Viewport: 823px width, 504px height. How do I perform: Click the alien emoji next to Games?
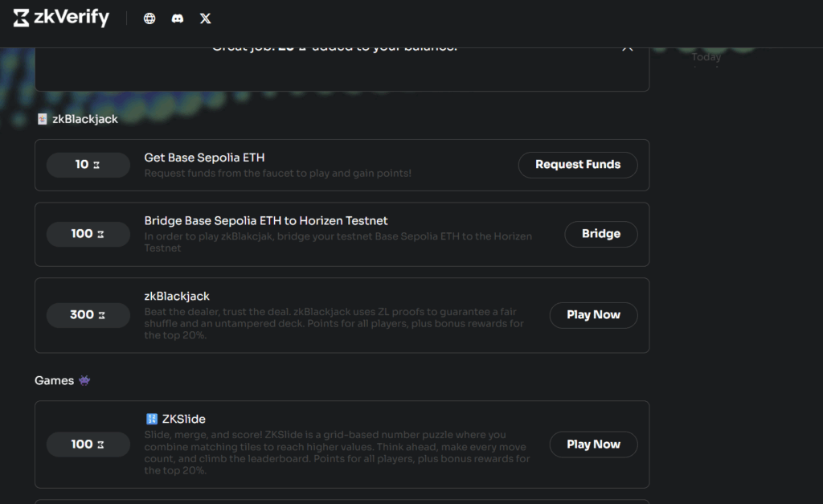pyautogui.click(x=84, y=380)
